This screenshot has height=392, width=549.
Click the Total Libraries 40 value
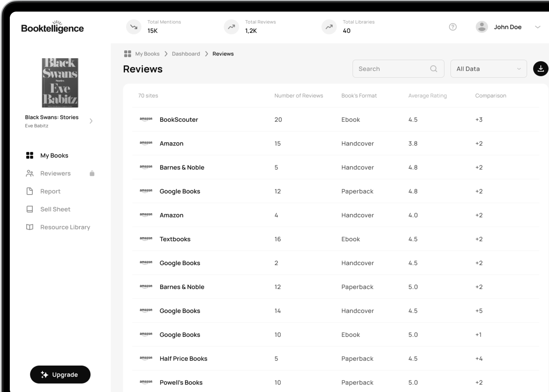[x=347, y=31]
